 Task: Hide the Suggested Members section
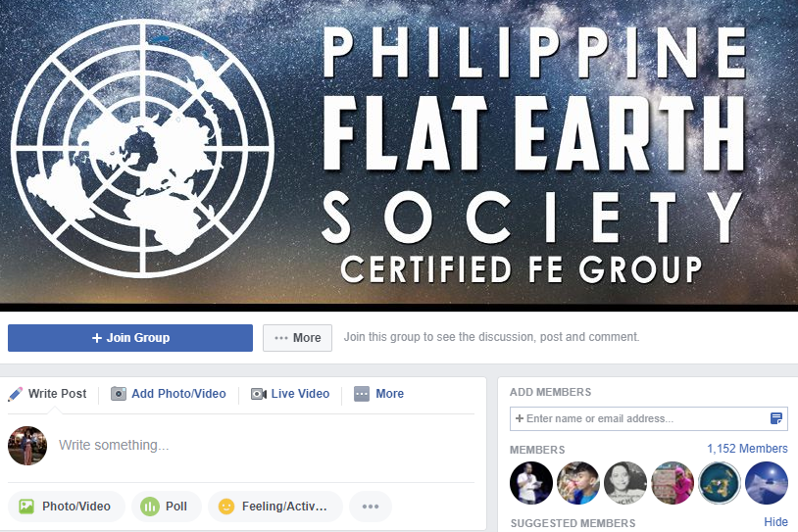775,522
